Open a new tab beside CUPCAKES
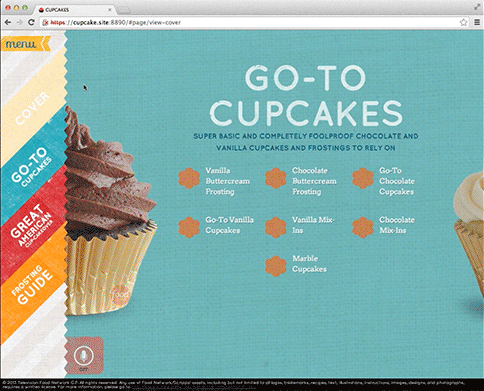This screenshot has width=484, height=391. tap(124, 11)
